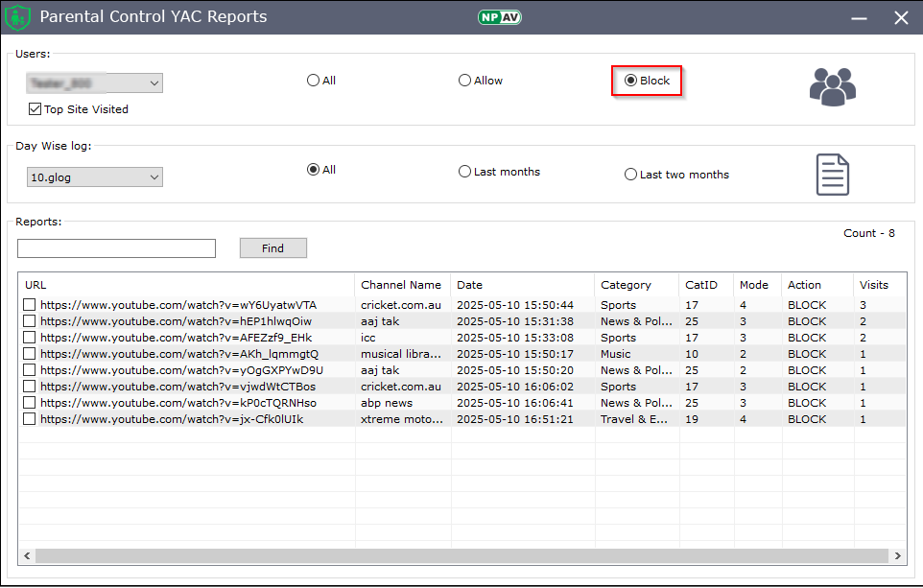This screenshot has height=588, width=923.
Task: Click the day wise log document icon
Action: point(832,175)
